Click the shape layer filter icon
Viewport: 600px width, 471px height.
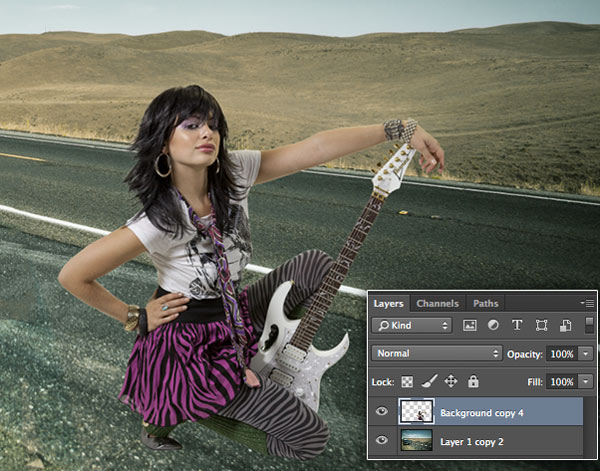[x=541, y=325]
